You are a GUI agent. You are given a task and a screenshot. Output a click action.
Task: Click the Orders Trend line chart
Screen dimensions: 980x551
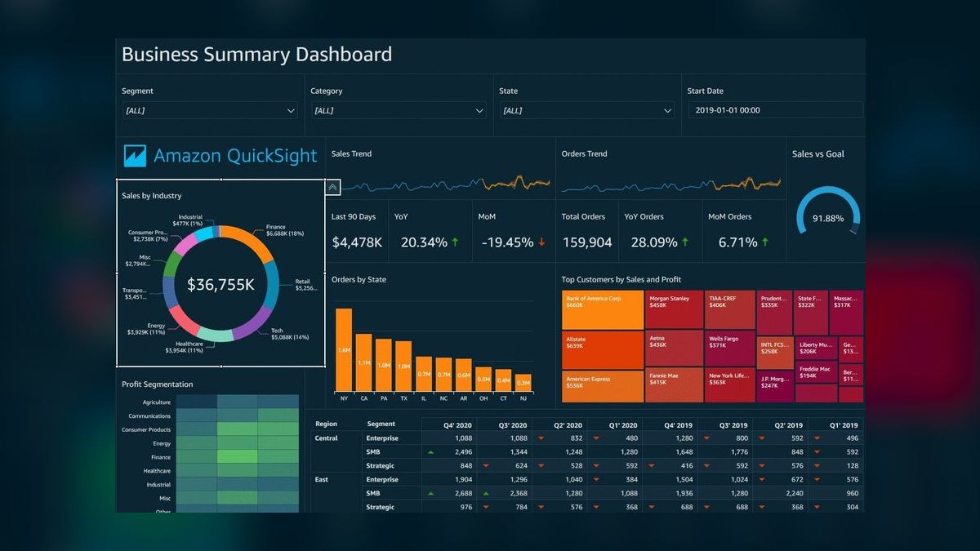pyautogui.click(x=670, y=184)
